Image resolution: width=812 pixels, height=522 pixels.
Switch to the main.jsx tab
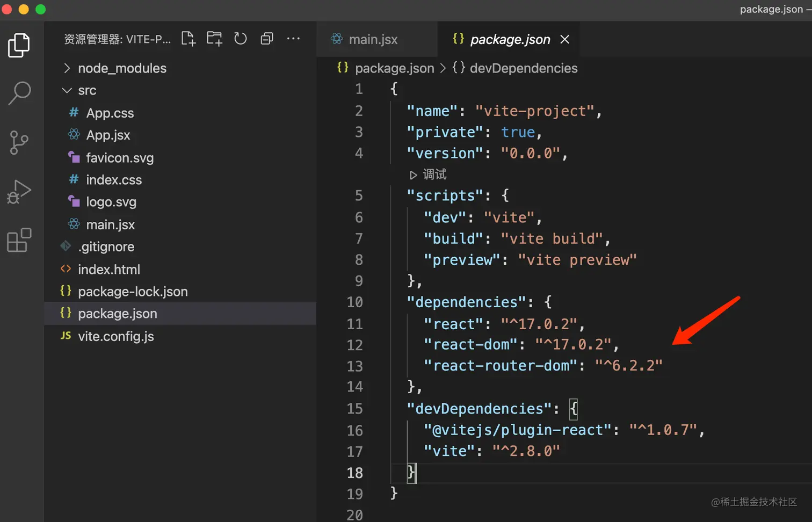click(x=373, y=39)
